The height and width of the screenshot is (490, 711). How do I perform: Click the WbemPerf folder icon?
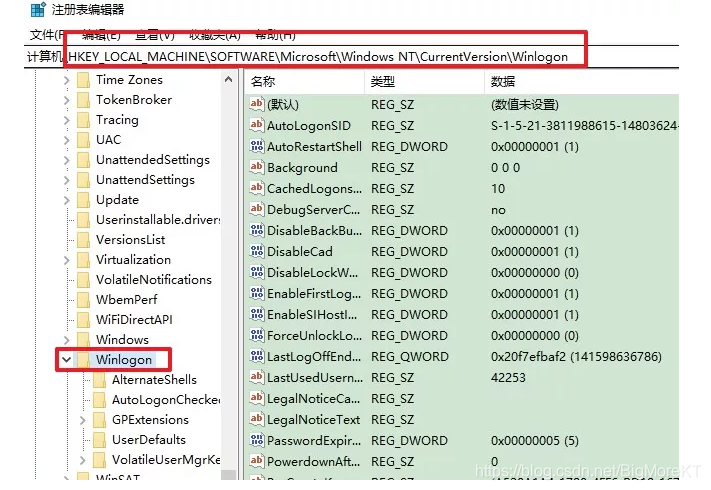click(83, 300)
